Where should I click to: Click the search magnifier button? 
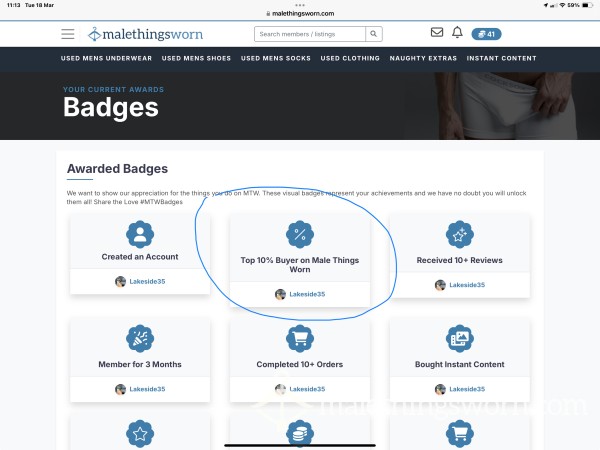(x=373, y=34)
